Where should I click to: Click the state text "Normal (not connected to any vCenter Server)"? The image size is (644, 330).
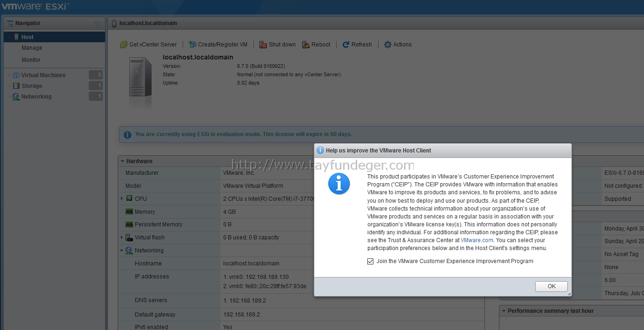[289, 74]
